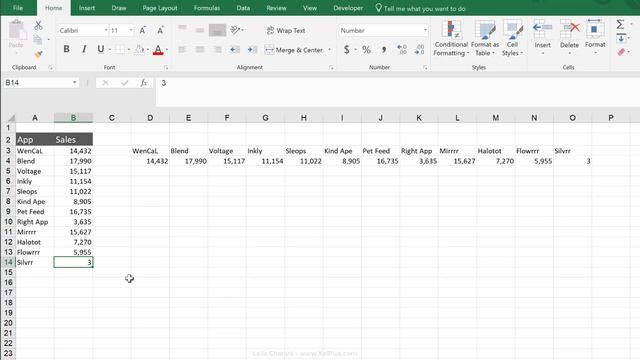This screenshot has width=640, height=360.
Task: Click the Clear eraser icon
Action: (x=621, y=52)
